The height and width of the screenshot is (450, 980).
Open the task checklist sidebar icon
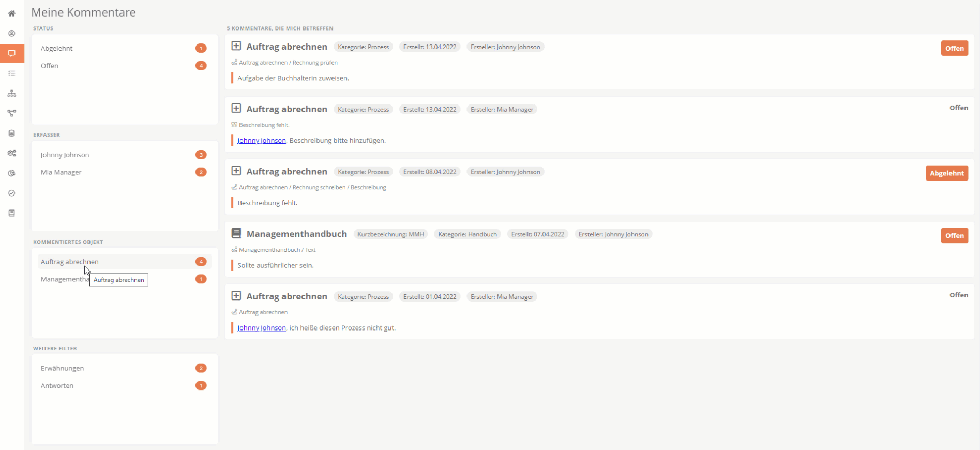point(12,73)
